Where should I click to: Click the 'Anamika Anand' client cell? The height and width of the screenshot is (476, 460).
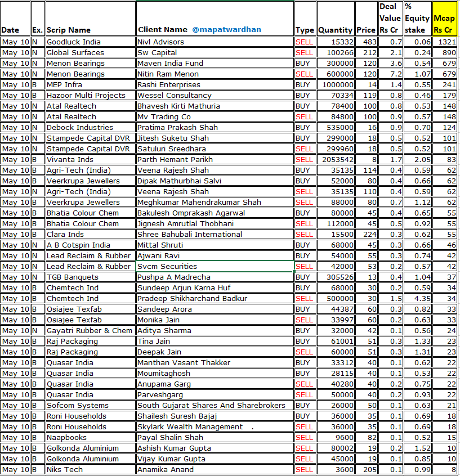(215, 470)
